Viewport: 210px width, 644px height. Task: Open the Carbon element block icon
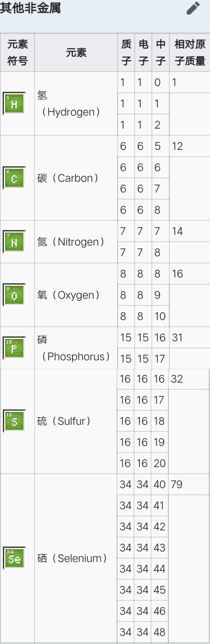pos(14,178)
